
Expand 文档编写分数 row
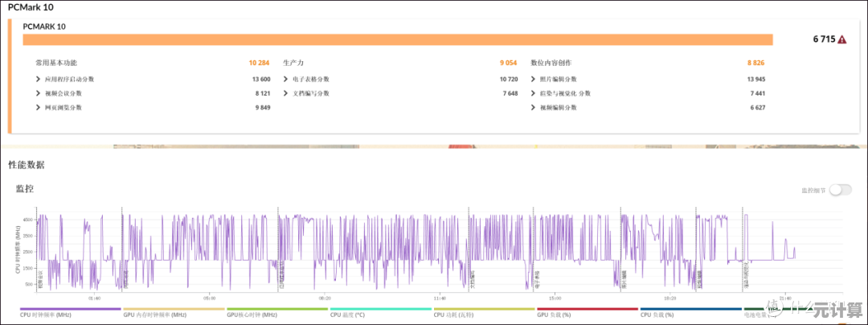point(286,93)
